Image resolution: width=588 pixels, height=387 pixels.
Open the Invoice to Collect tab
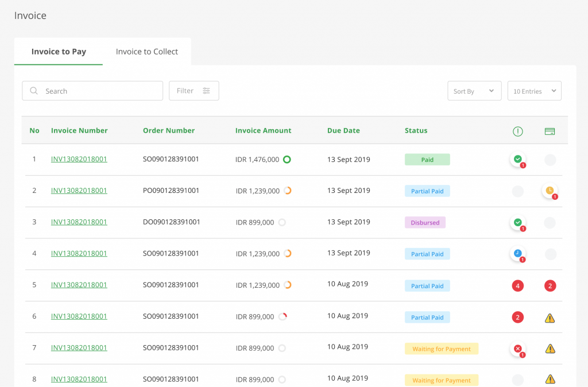point(146,51)
